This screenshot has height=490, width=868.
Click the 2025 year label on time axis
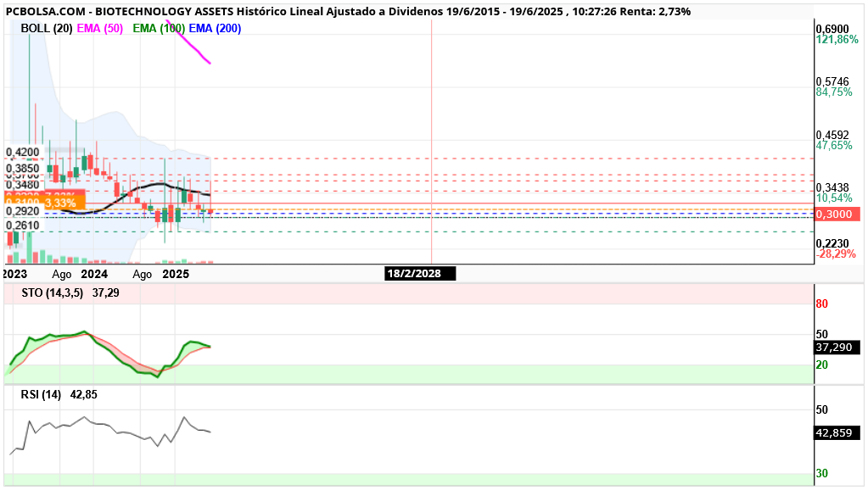[x=176, y=274]
